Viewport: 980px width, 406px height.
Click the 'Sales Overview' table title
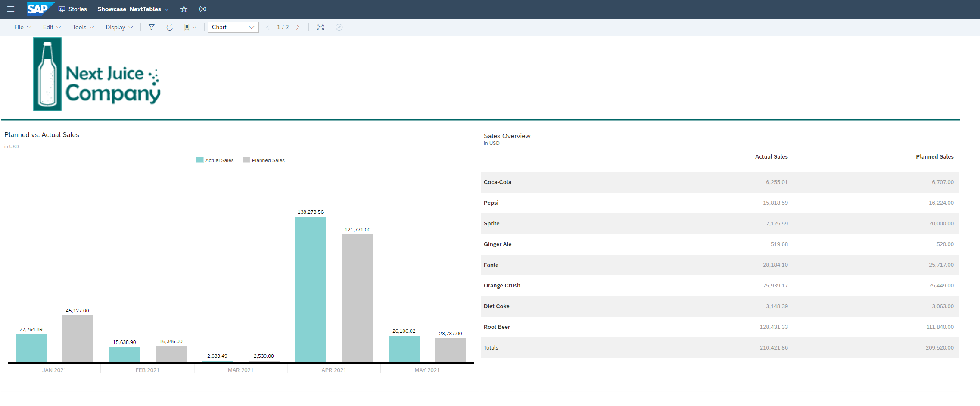tap(507, 136)
